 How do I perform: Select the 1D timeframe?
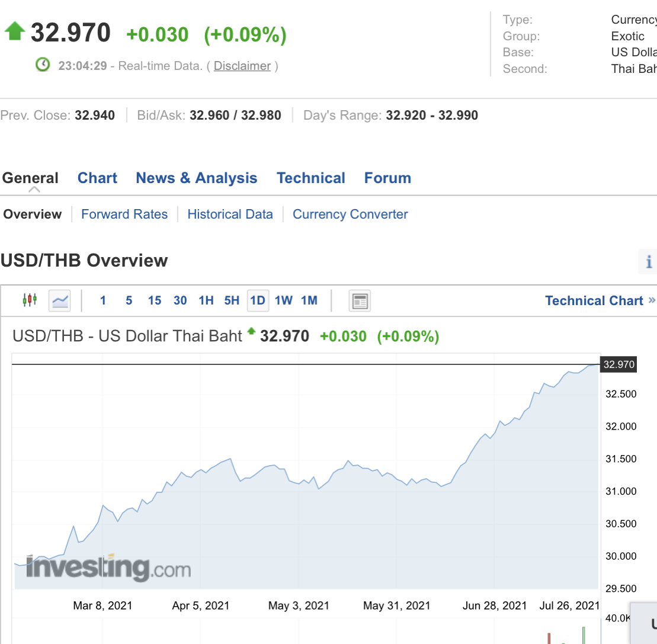point(258,300)
